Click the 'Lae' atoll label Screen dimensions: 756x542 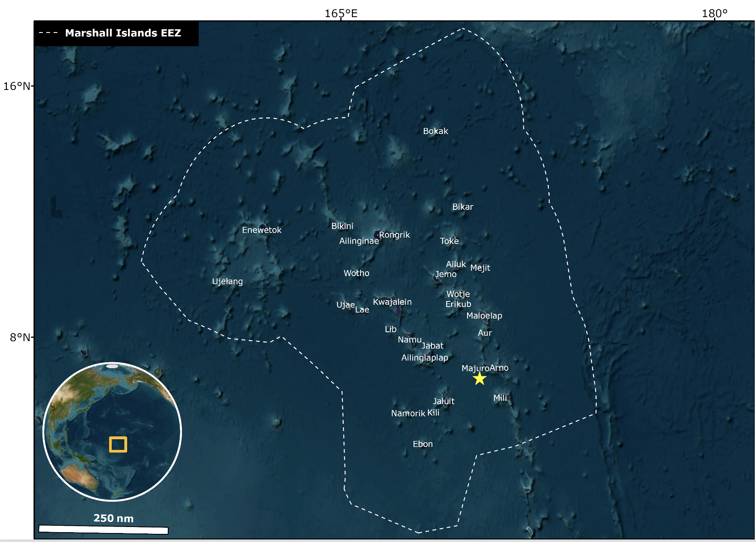pyautogui.click(x=362, y=310)
